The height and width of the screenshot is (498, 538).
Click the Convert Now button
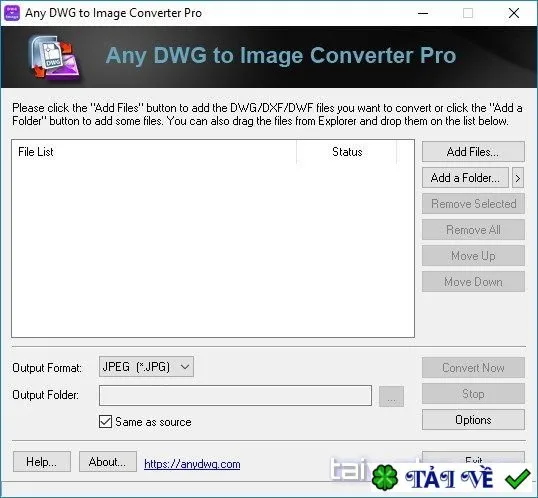coord(473,368)
